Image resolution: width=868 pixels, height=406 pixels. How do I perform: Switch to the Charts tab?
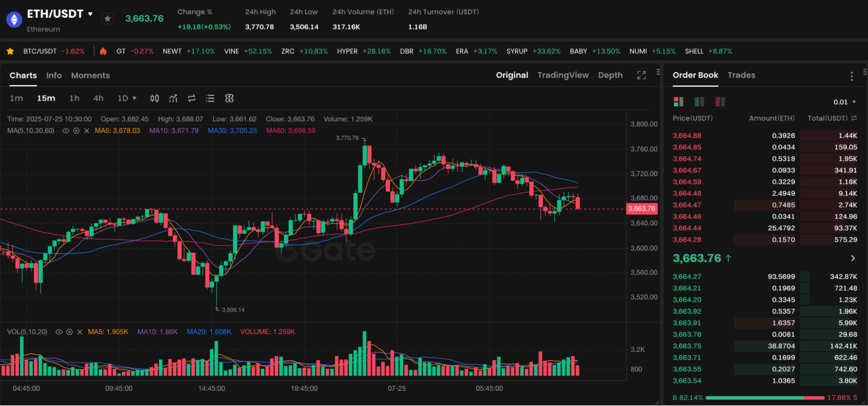pos(23,75)
